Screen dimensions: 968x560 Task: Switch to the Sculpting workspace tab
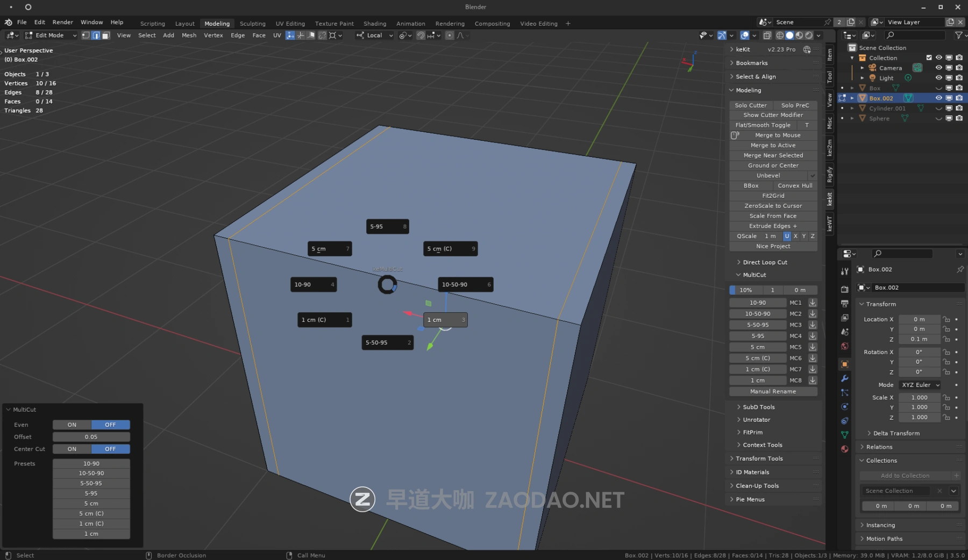[x=252, y=24]
